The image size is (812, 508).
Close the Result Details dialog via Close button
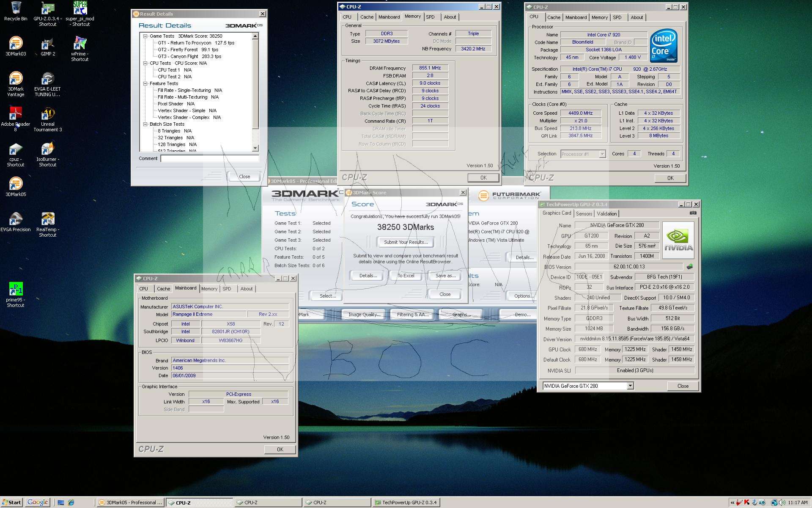tap(244, 177)
